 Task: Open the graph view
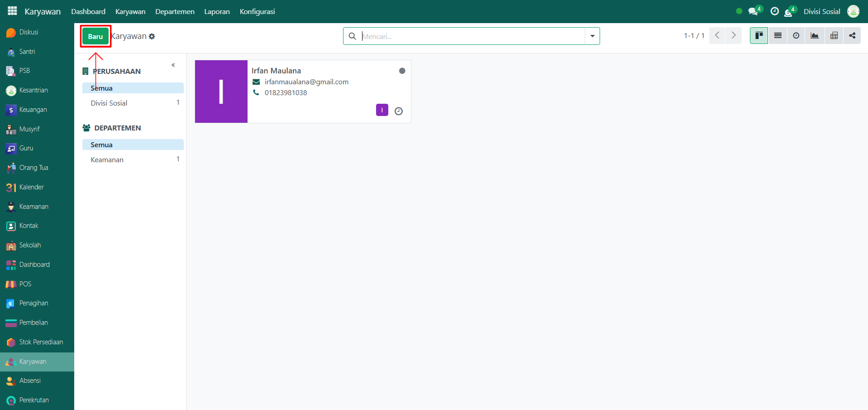click(x=815, y=36)
